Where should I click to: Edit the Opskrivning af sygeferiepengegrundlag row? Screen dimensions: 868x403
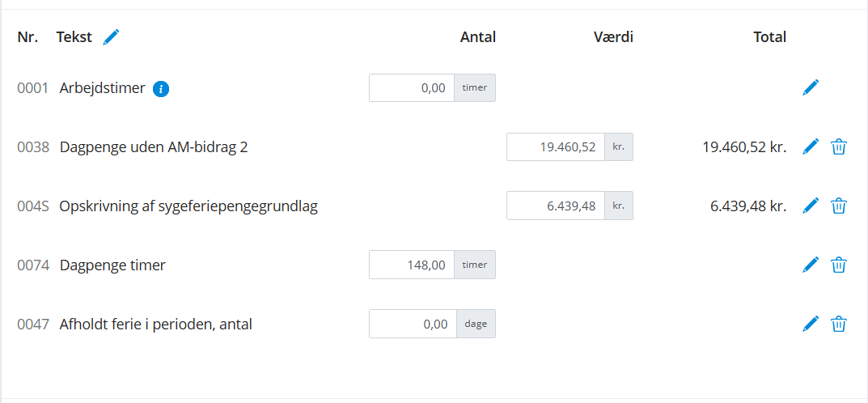[x=811, y=206]
